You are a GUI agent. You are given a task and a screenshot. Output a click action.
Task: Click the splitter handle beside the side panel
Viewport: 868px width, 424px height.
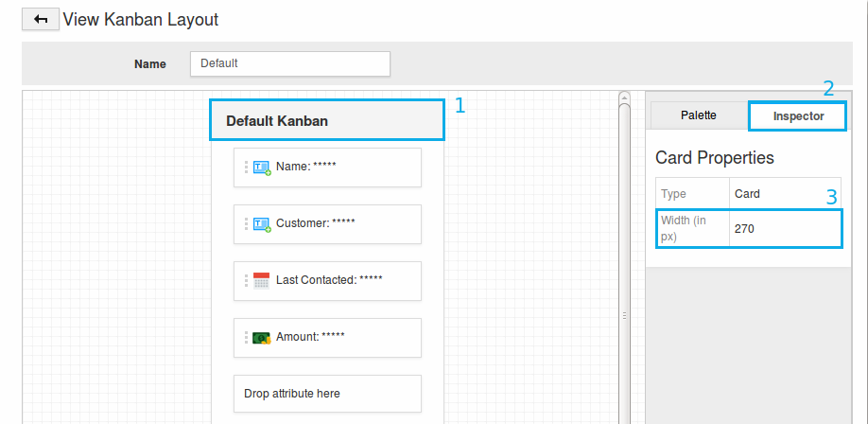624,316
